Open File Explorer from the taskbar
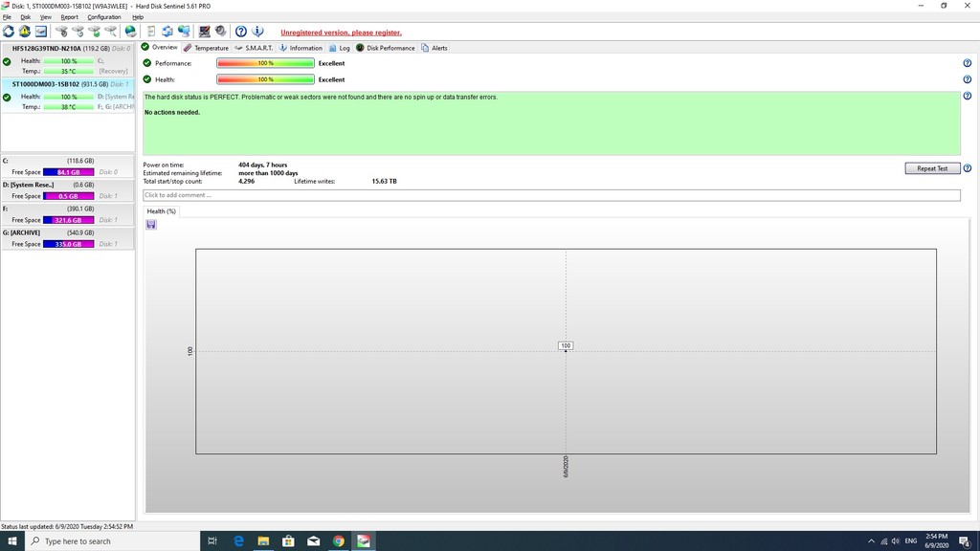The image size is (980, 551). pos(263,541)
